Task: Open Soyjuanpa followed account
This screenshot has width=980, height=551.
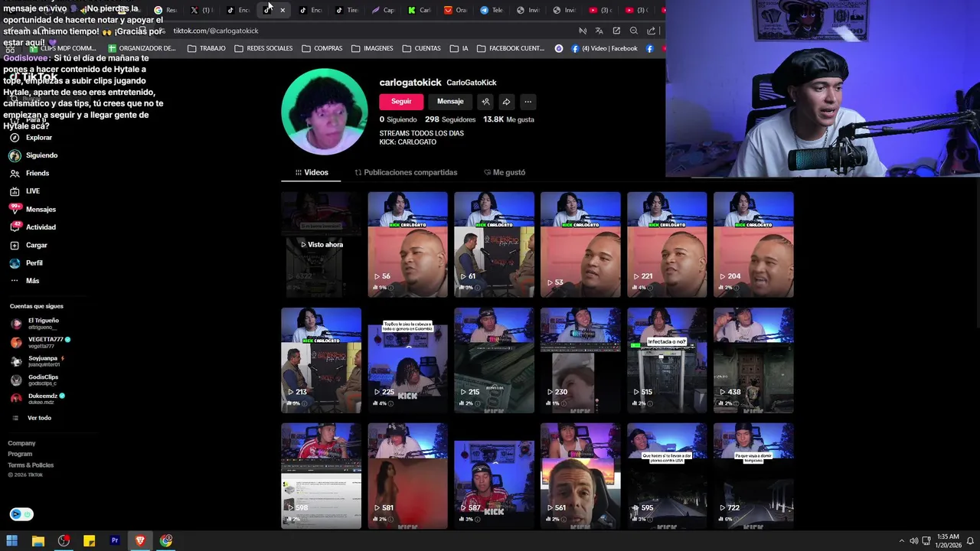Action: point(38,361)
